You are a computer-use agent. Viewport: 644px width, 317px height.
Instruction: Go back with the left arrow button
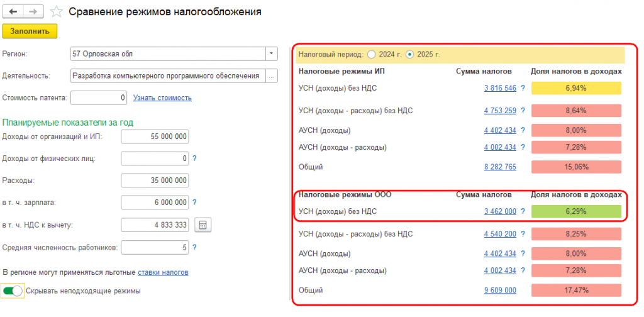click(x=13, y=12)
